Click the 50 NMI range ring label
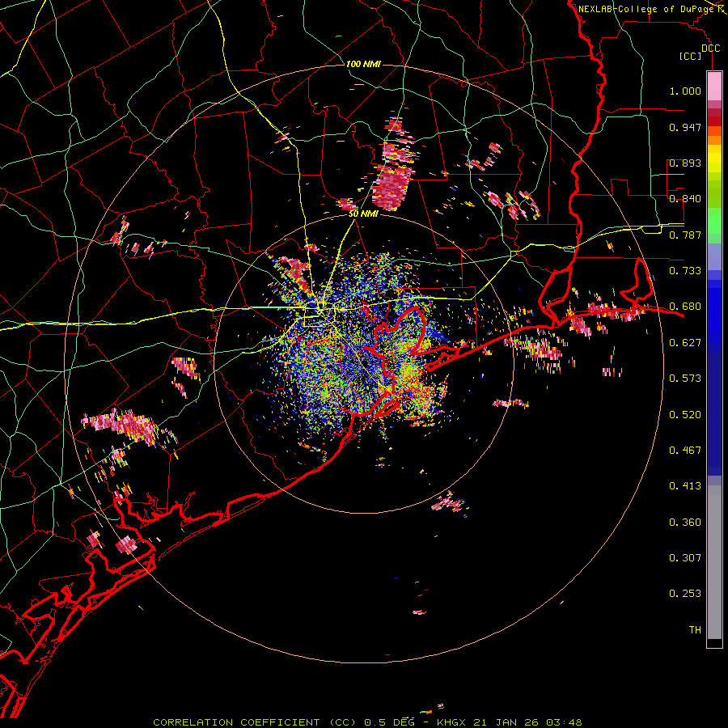The image size is (728, 728). [x=363, y=214]
